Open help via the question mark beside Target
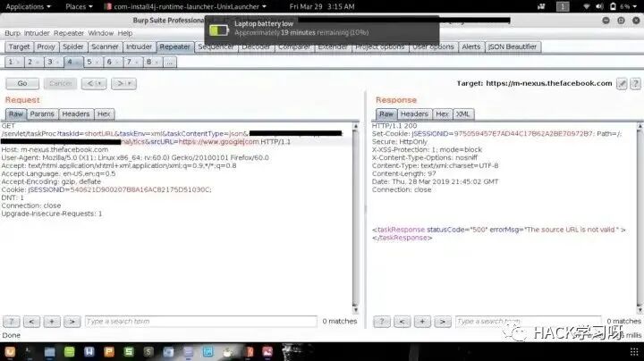 (635, 84)
